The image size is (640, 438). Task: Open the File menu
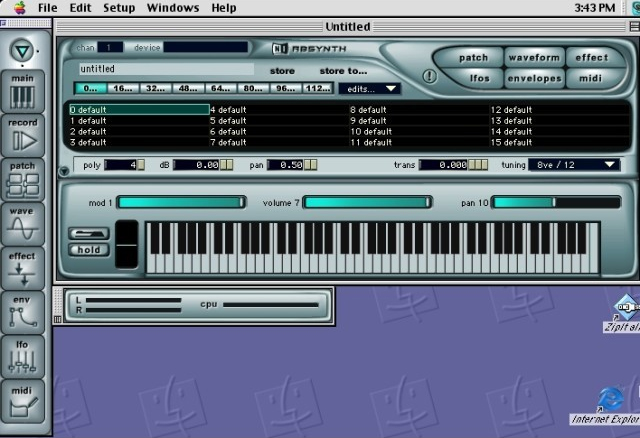pos(47,8)
